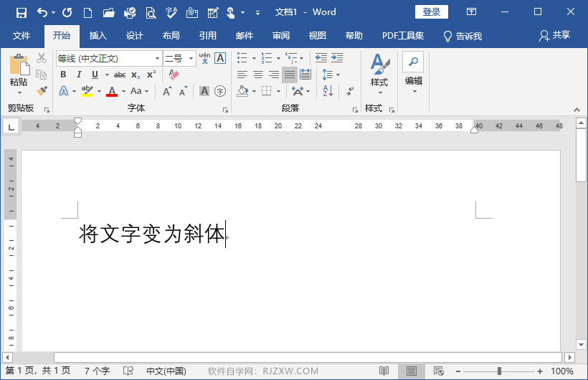Switch to the 引用 tab

point(208,36)
